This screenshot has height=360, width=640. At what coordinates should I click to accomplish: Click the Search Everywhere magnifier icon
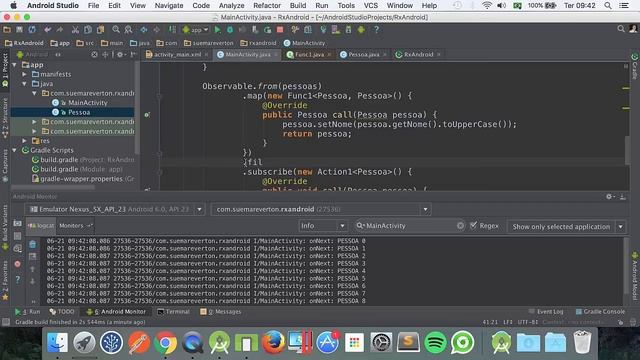tap(621, 29)
